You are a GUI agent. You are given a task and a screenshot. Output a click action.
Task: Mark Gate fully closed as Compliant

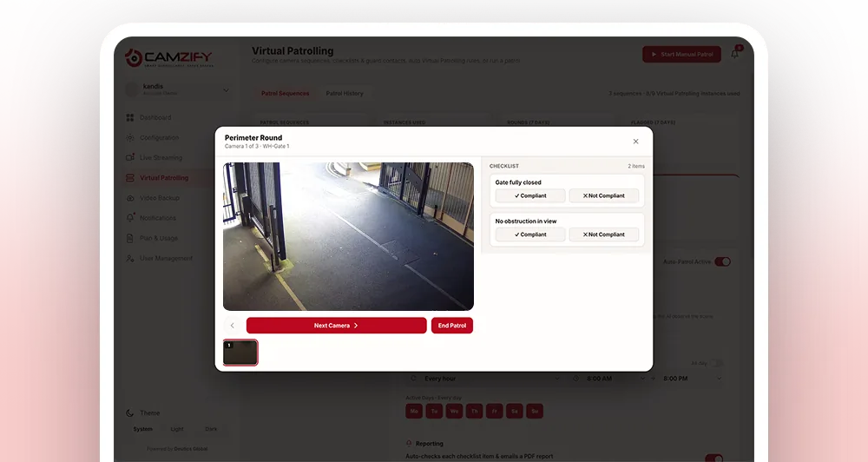point(530,195)
